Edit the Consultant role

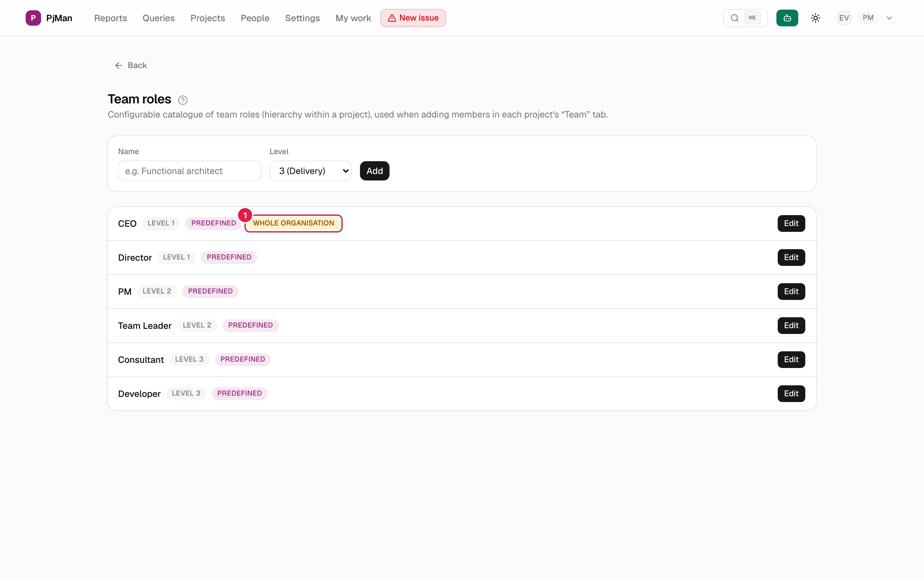point(791,360)
